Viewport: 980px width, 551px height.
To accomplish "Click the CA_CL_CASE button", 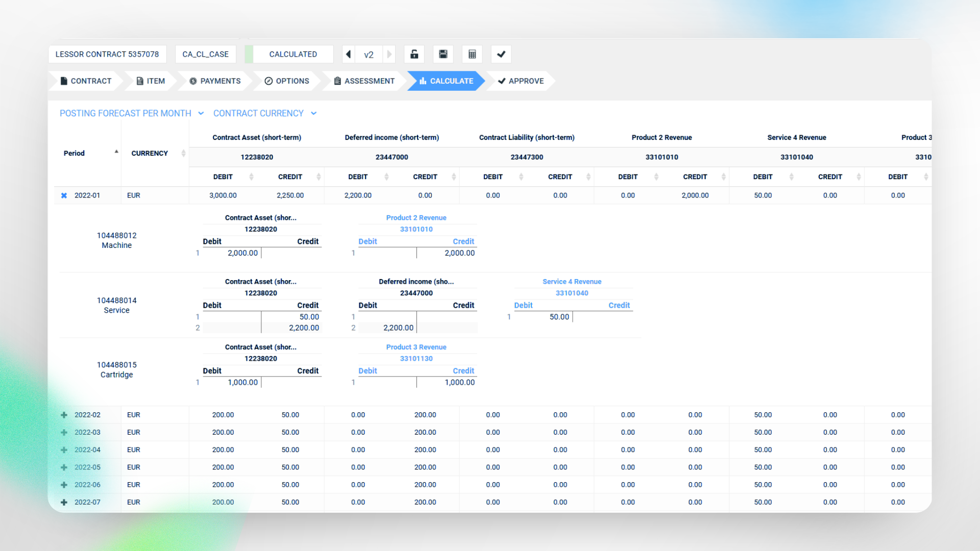I will (206, 54).
